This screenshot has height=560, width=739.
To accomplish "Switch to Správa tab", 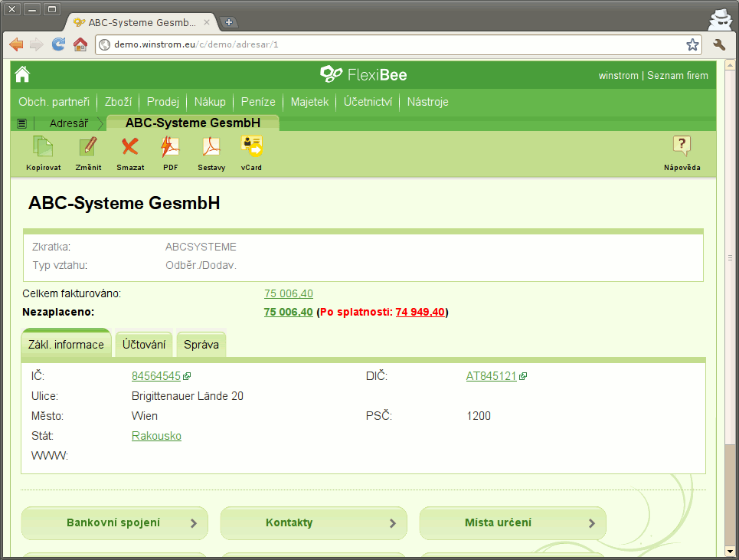I will pos(201,344).
